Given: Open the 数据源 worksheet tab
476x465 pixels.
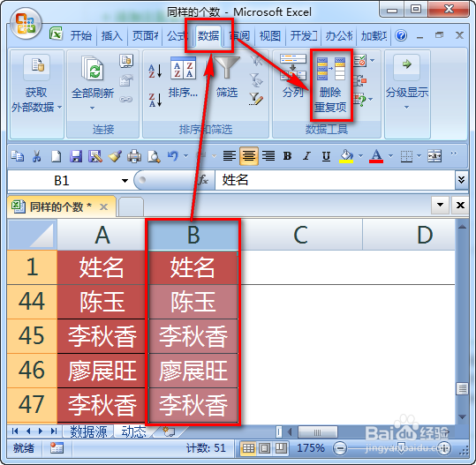Looking at the screenshot, I should 88,431.
